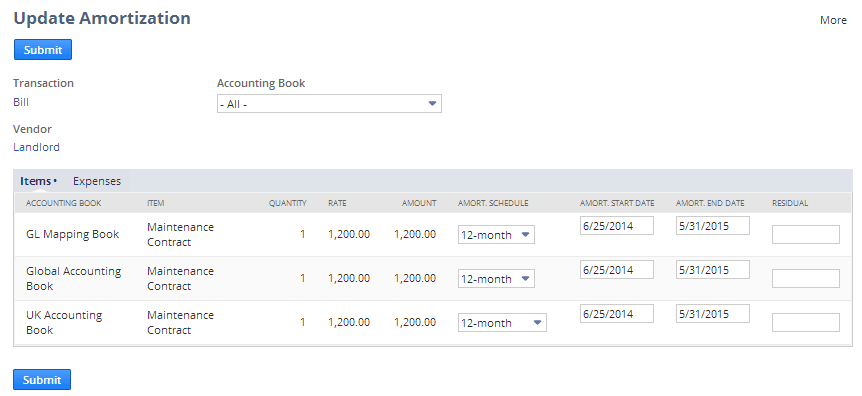Click the Update Amortization page title

(x=102, y=18)
